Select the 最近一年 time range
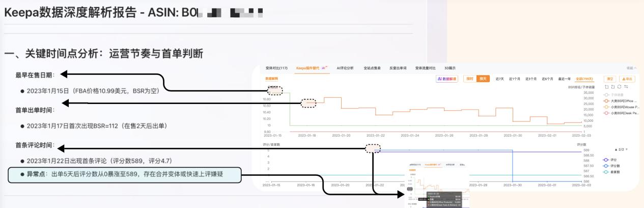Viewport: 644px width, 208px height. [564, 79]
